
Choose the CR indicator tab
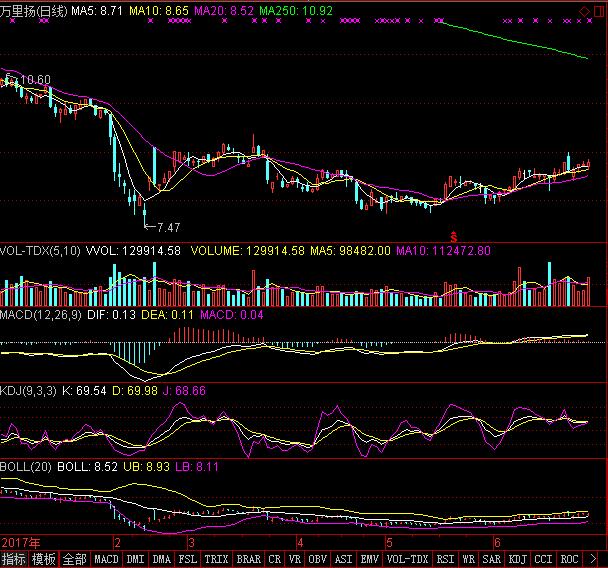point(275,559)
